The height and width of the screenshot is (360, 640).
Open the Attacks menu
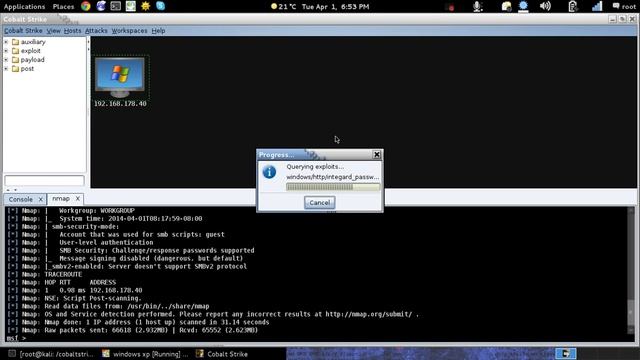(x=96, y=31)
